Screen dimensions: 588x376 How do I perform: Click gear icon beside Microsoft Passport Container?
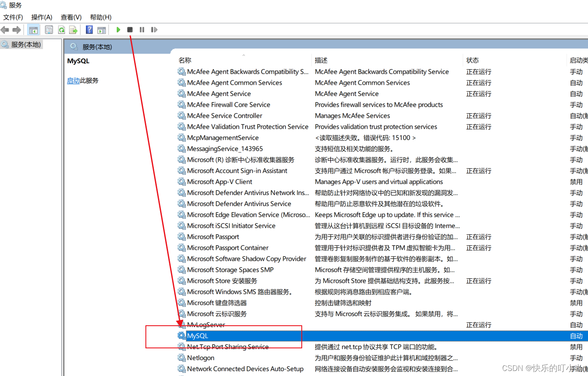181,248
